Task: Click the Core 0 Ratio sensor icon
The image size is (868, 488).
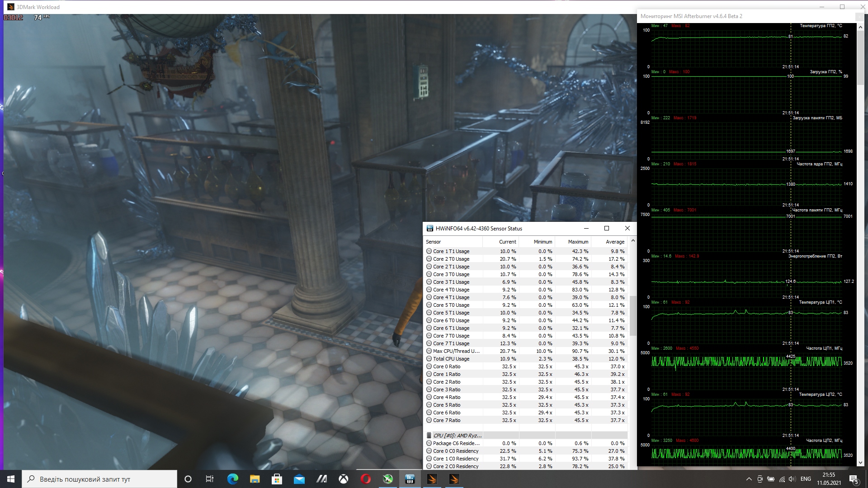Action: pyautogui.click(x=429, y=366)
